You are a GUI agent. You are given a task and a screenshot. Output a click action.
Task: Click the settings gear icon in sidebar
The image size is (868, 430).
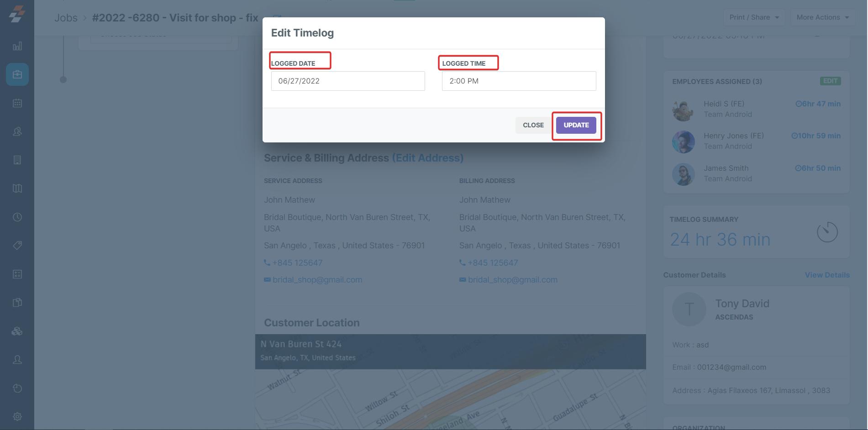[17, 417]
